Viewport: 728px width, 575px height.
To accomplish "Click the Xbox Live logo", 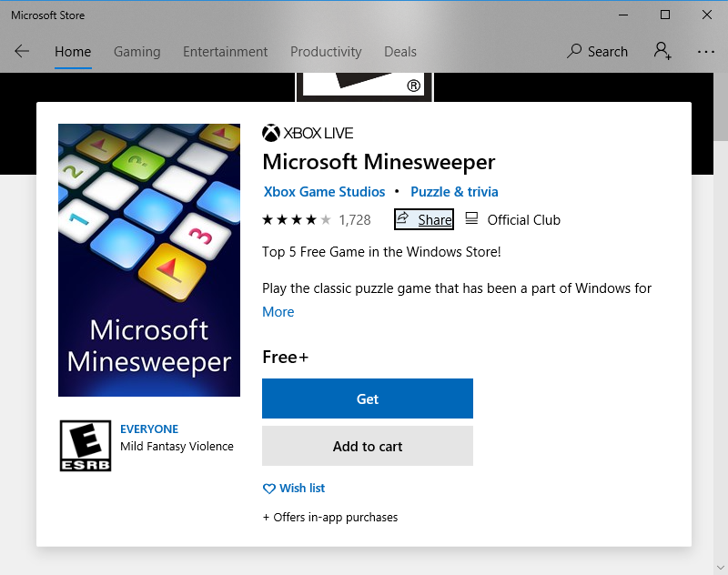I will coord(308,133).
